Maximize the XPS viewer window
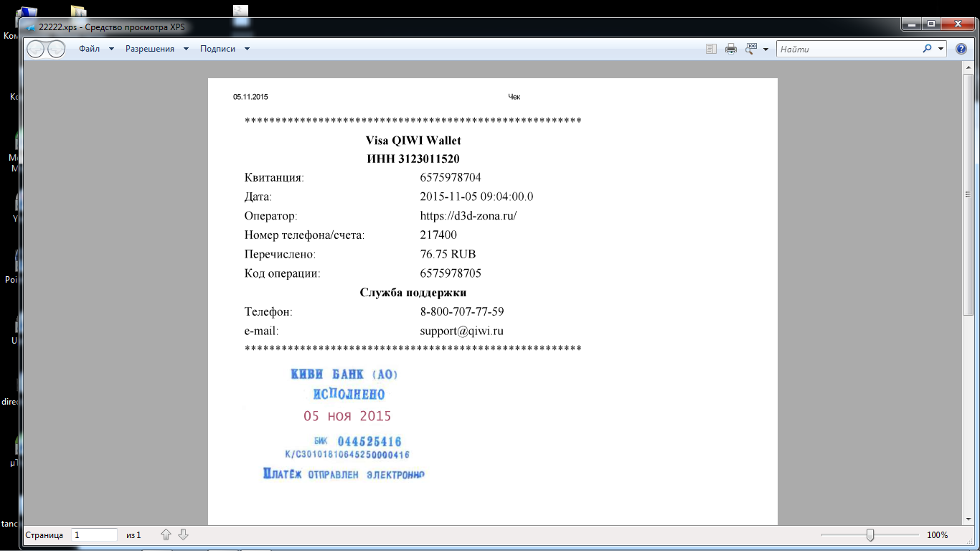 pos(932,24)
